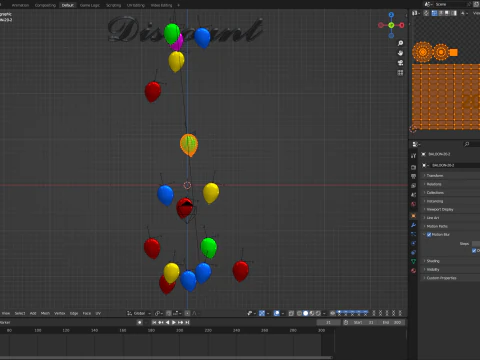Viewport: 480px width, 360px height.
Task: Toggle camera view icon in viewport
Action: (400, 63)
